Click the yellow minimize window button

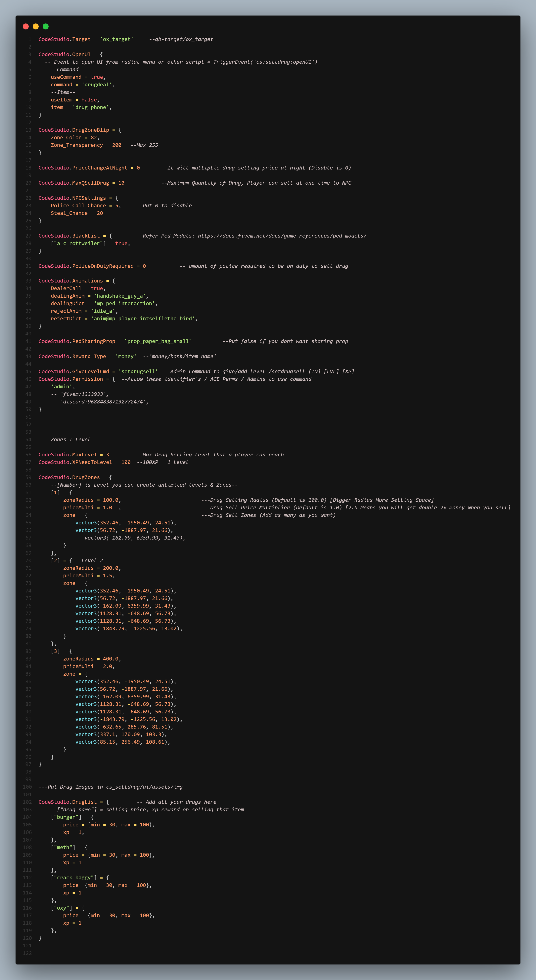[x=35, y=26]
